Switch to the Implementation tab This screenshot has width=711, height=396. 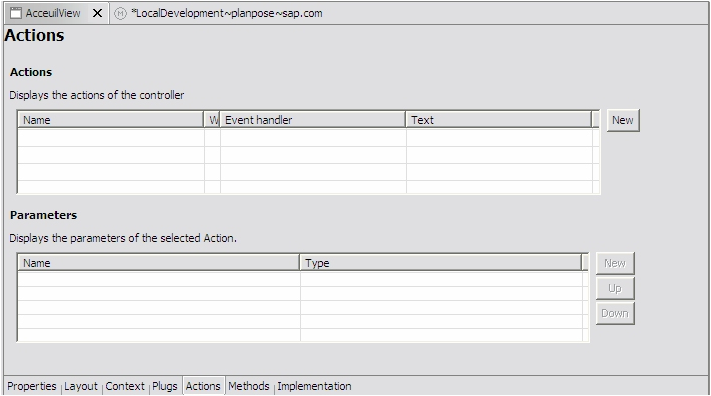(314, 386)
